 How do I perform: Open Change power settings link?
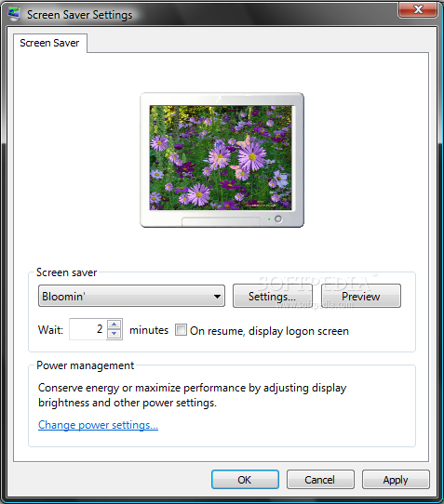98,425
